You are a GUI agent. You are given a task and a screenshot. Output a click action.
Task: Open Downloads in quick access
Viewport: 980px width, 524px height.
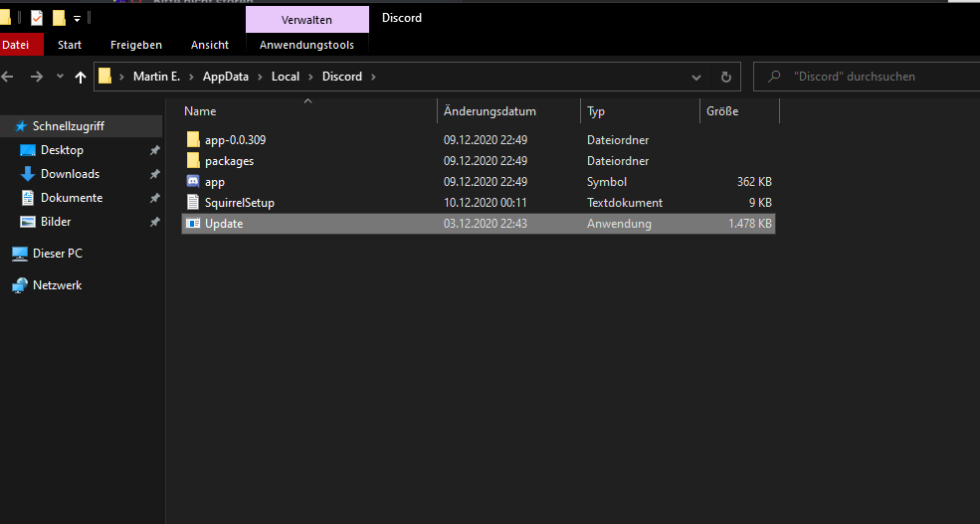click(x=70, y=174)
